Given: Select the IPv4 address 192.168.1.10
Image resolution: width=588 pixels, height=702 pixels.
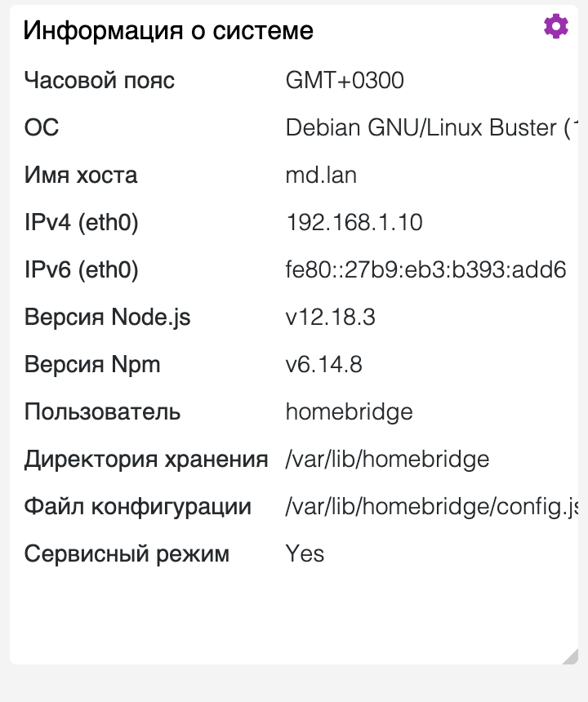Looking at the screenshot, I should pyautogui.click(x=353, y=222).
